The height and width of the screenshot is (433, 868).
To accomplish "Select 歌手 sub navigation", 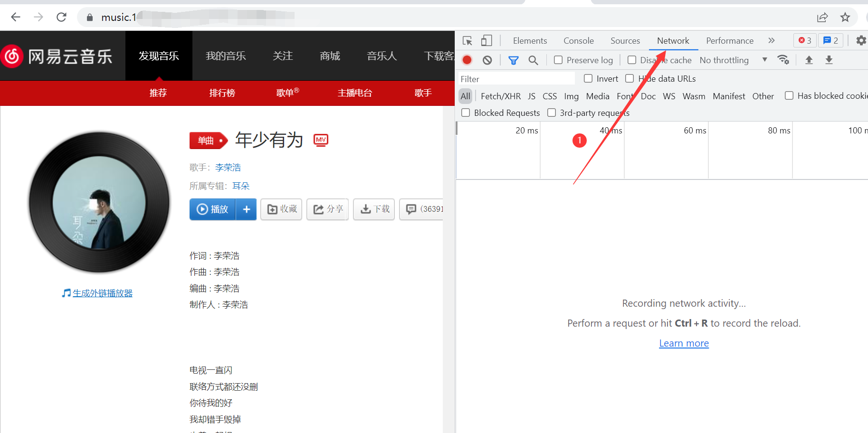I will pyautogui.click(x=423, y=93).
